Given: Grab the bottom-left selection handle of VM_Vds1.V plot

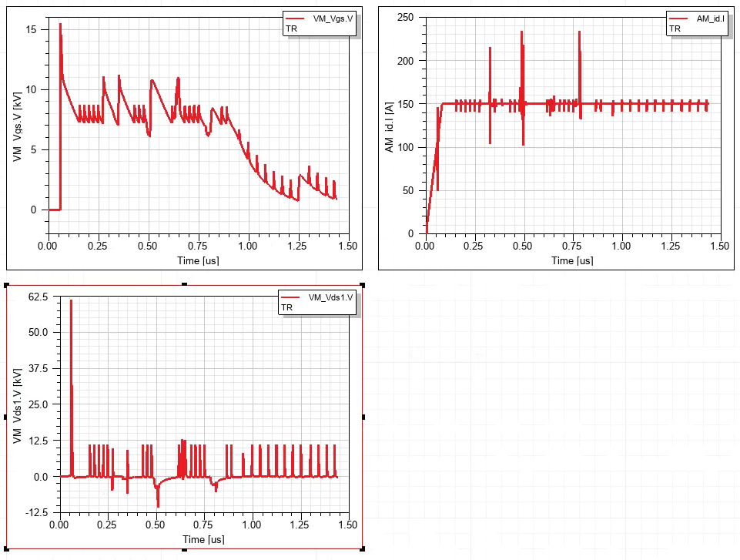Looking at the screenshot, I should pyautogui.click(x=6, y=548).
